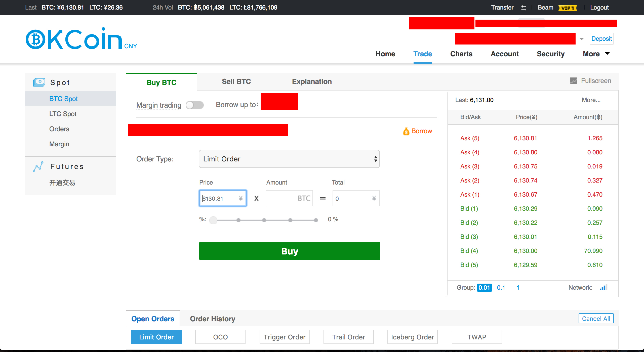Enable the Margin trading switch
644x352 pixels.
point(194,105)
